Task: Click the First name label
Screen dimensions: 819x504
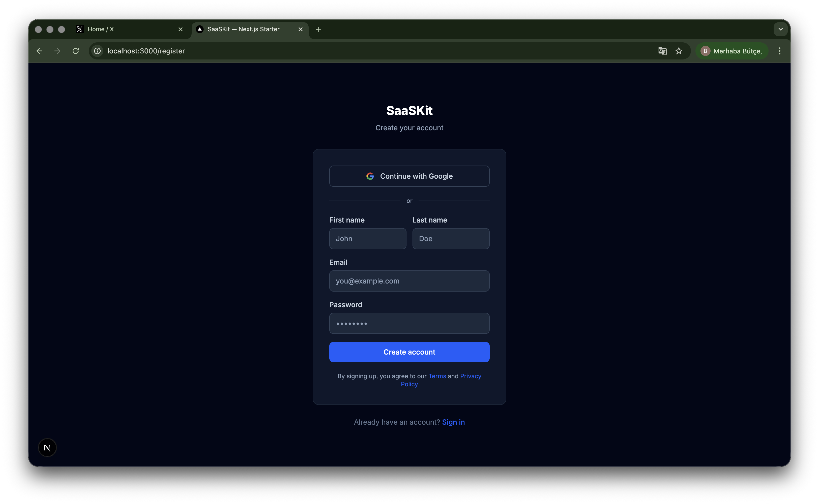Action: pos(347,220)
